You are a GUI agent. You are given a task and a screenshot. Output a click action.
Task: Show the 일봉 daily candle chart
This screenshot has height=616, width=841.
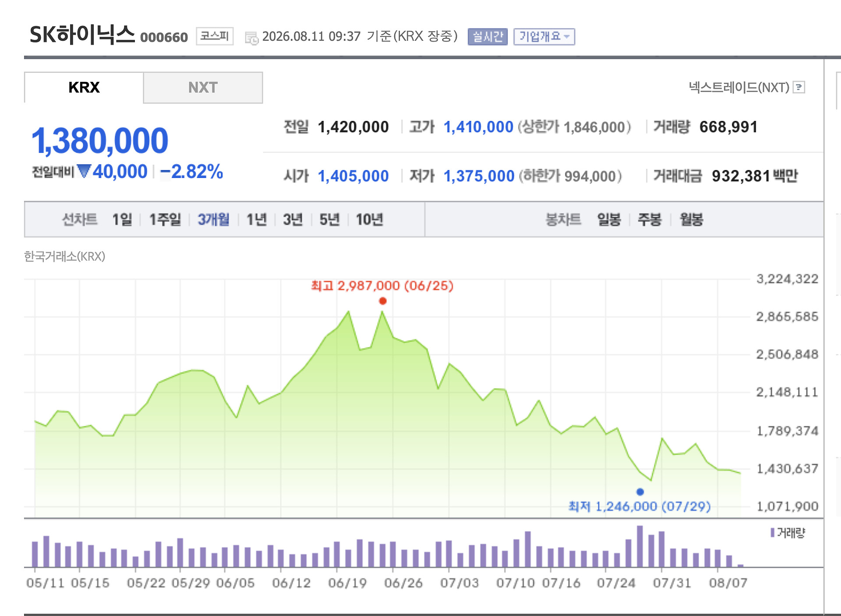[609, 219]
